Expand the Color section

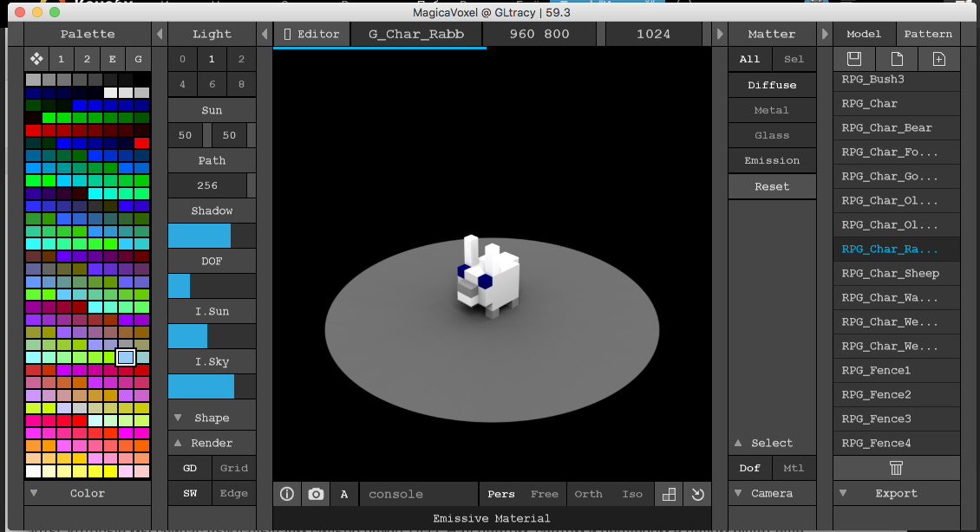(88, 493)
